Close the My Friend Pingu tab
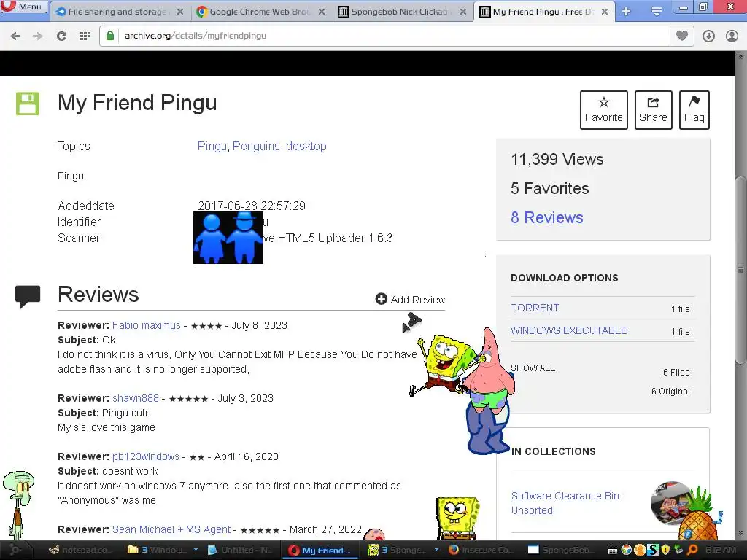 coord(605,12)
